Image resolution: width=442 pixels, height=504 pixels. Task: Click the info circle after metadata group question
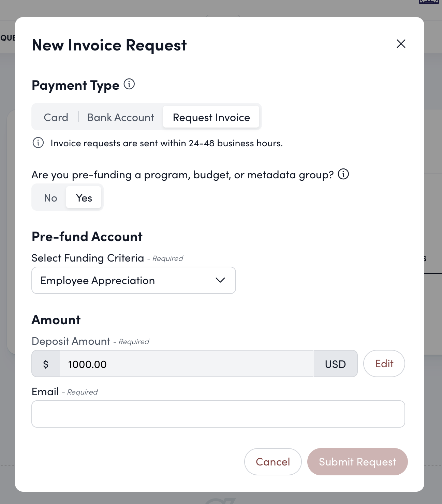(344, 174)
